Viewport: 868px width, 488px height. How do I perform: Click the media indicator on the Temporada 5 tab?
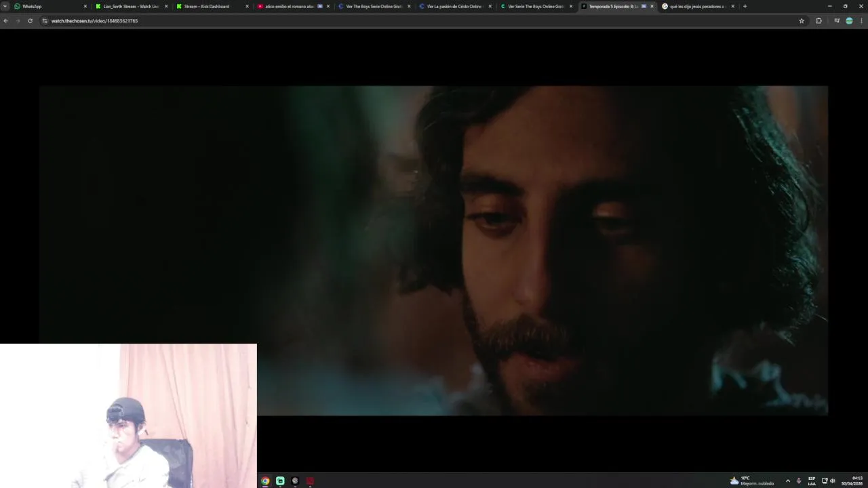[644, 6]
